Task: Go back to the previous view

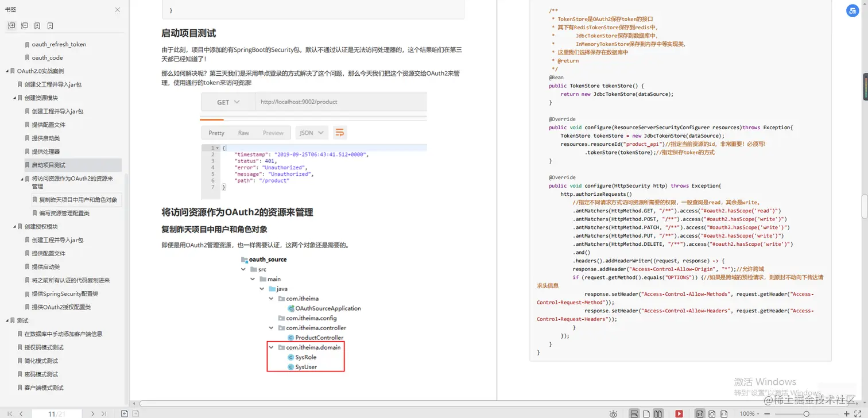Action: pos(125,413)
